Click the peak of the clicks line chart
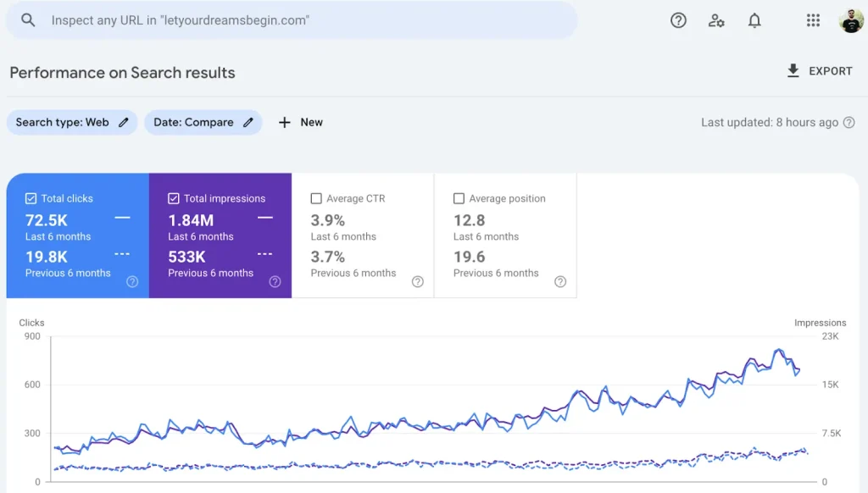Image resolution: width=868 pixels, height=493 pixels. [x=778, y=350]
